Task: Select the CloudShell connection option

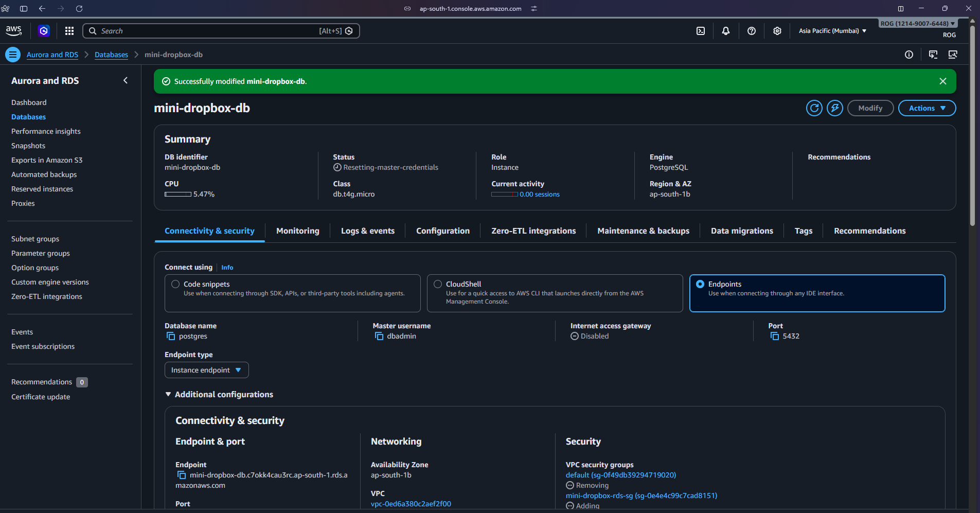Action: pos(438,284)
